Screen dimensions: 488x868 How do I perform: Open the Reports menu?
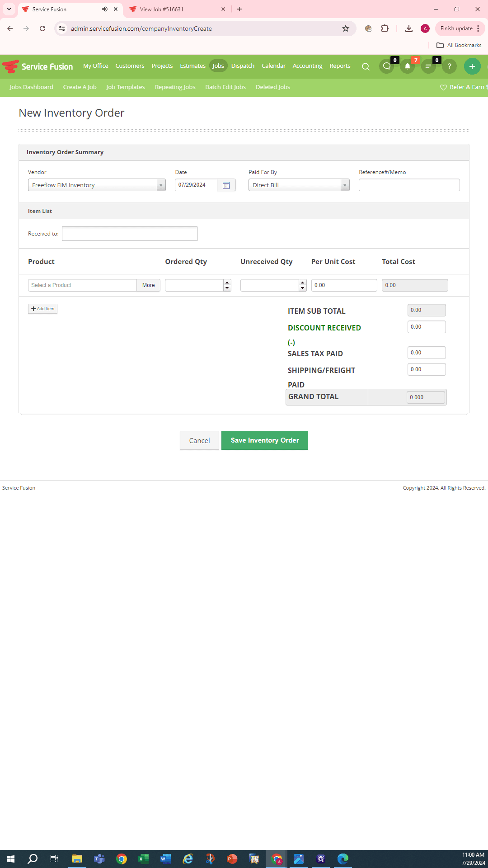(x=340, y=66)
